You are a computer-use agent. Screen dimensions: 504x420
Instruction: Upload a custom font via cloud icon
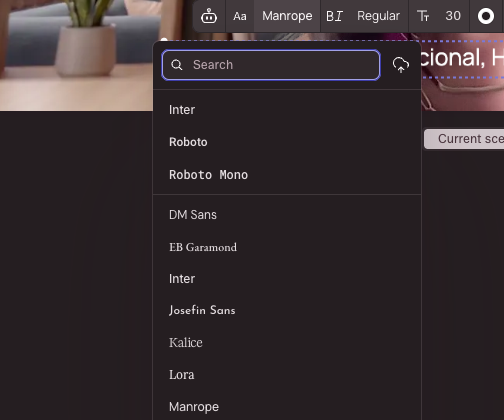[x=401, y=65]
